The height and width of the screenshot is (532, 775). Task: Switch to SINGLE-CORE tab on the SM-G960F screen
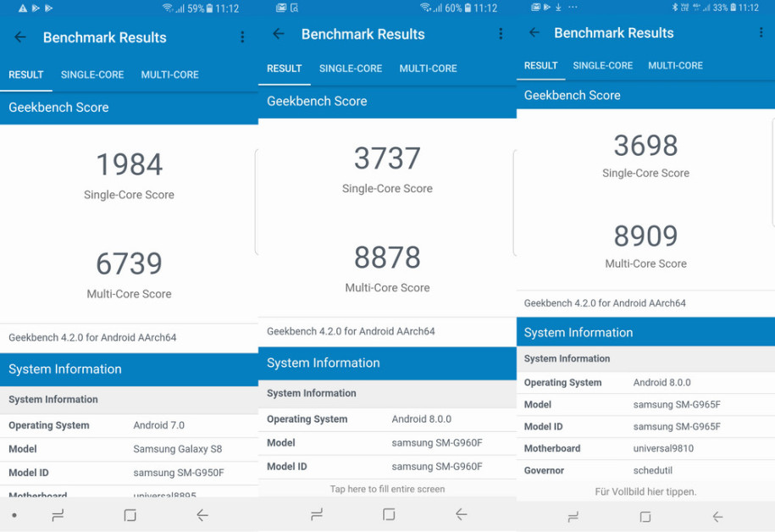pyautogui.click(x=351, y=69)
